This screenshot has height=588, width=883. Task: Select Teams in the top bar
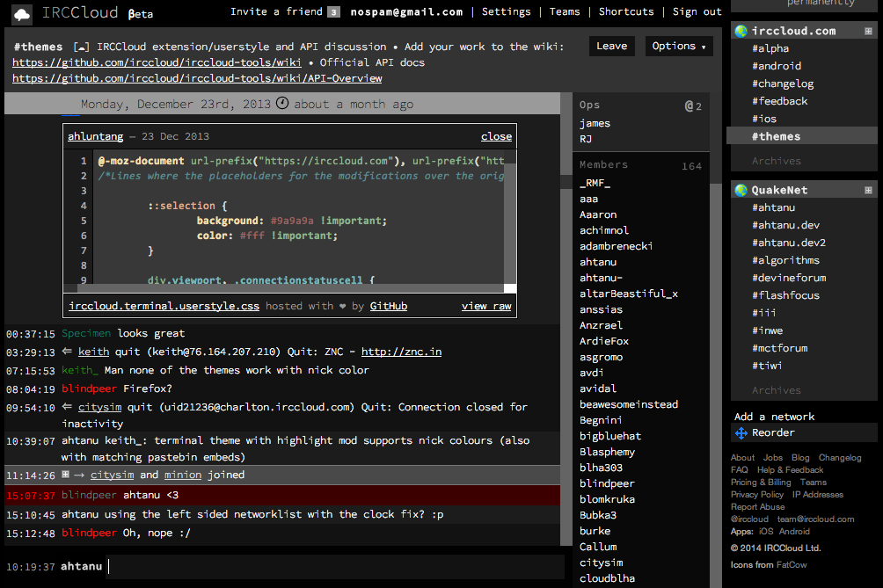point(565,11)
